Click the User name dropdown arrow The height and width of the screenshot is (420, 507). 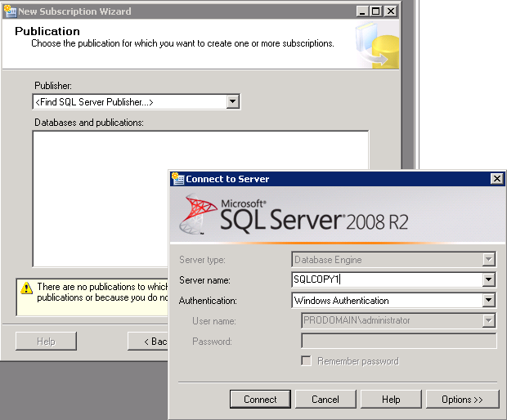pyautogui.click(x=489, y=321)
